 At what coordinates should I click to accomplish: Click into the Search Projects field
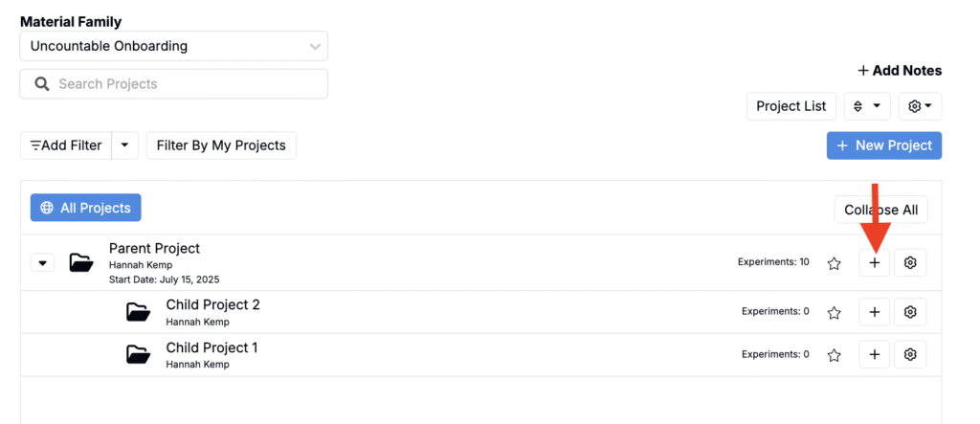(173, 84)
